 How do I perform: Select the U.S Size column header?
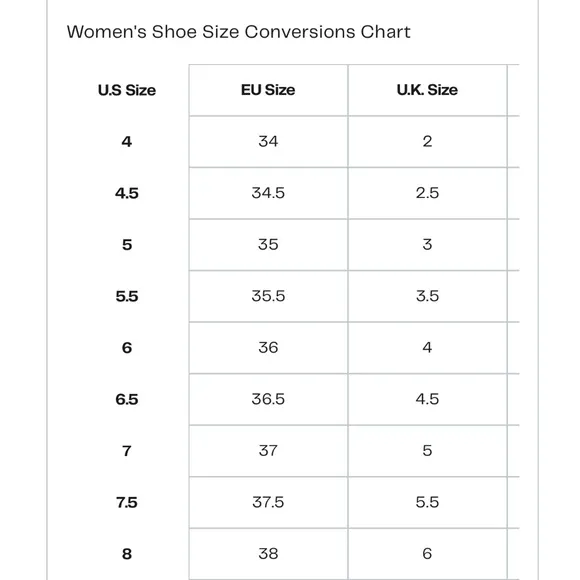[x=127, y=90]
